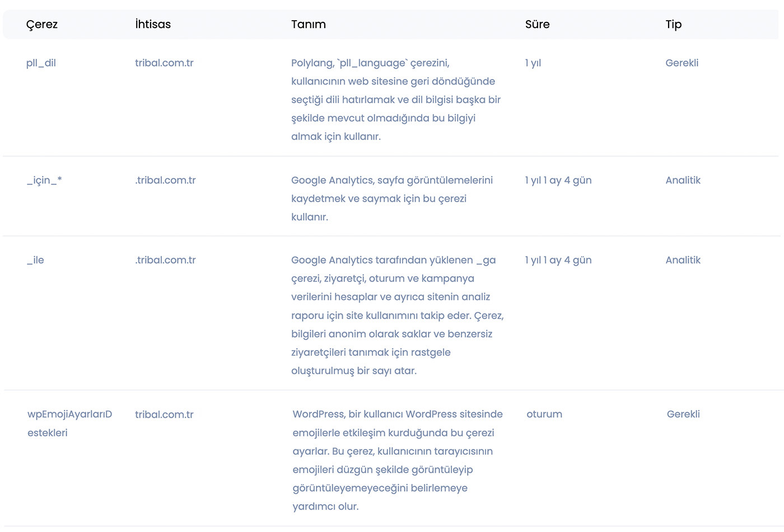Click the Polylang description text

[396, 100]
